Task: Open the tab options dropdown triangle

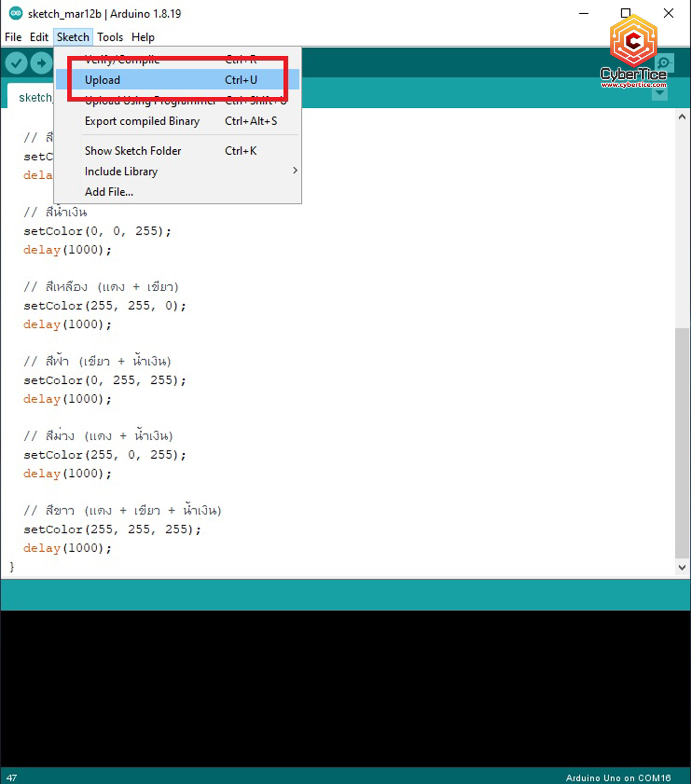Action: pyautogui.click(x=660, y=94)
